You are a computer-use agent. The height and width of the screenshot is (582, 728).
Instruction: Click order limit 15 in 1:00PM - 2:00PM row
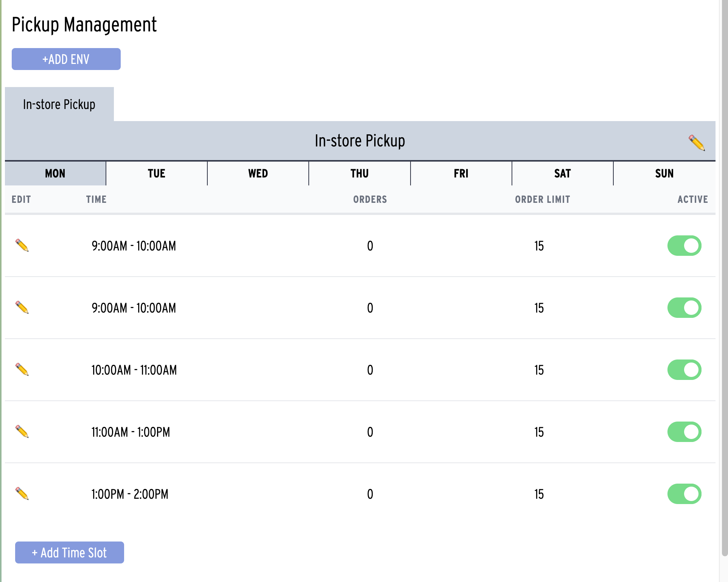click(539, 494)
